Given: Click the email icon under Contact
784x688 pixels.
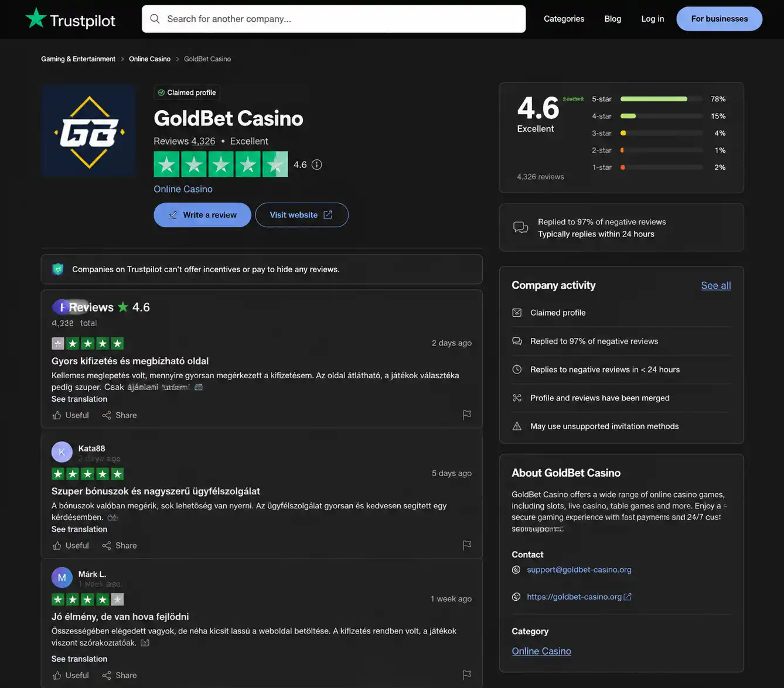Looking at the screenshot, I should tap(516, 570).
